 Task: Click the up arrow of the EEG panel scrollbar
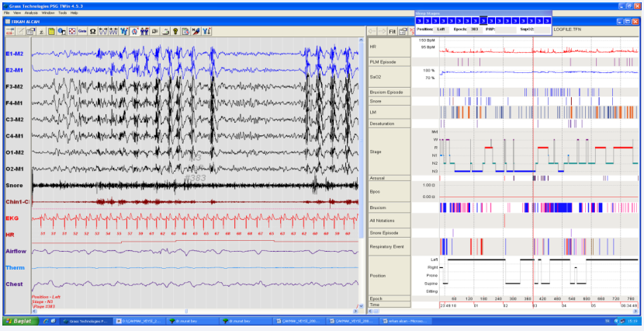click(362, 40)
